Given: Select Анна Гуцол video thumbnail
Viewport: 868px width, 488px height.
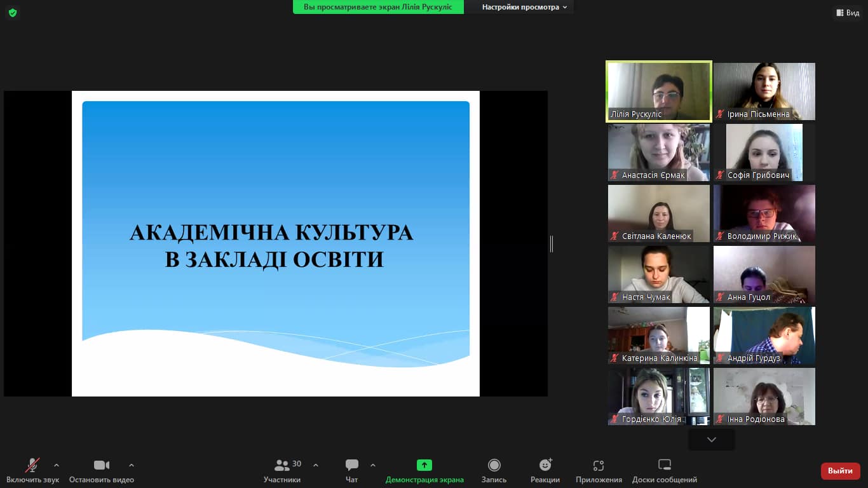Looking at the screenshot, I should tap(764, 274).
